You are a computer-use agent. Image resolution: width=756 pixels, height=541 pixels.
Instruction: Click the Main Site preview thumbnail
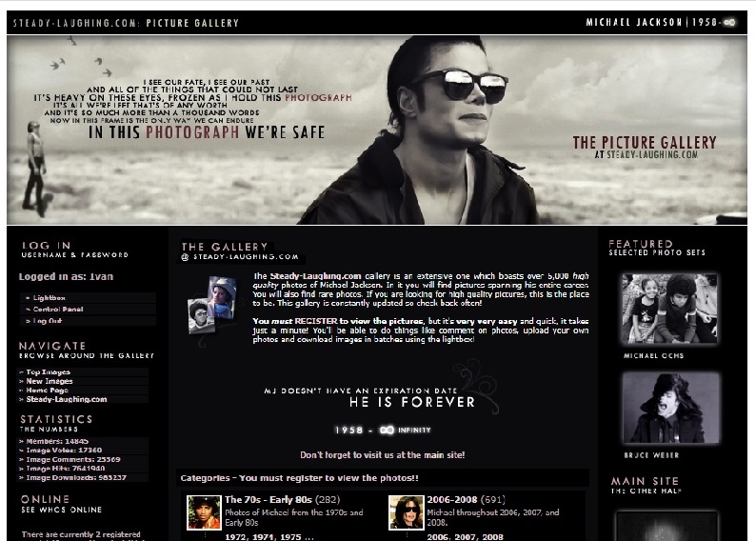tap(666, 527)
